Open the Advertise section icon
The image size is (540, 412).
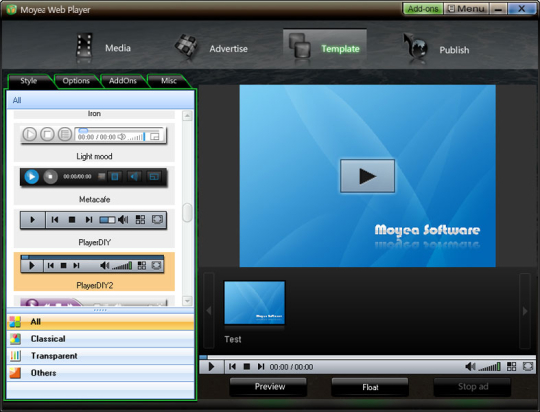186,47
